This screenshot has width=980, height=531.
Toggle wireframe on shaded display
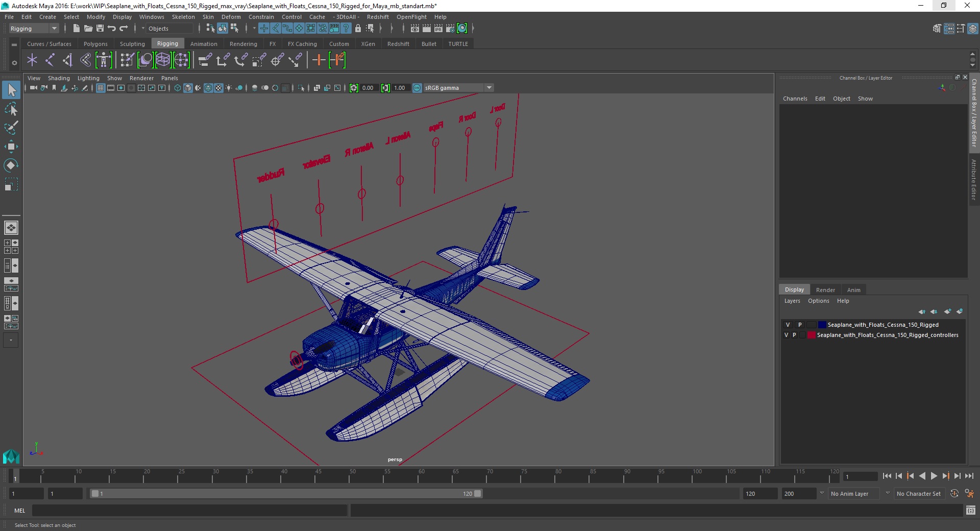(x=208, y=88)
